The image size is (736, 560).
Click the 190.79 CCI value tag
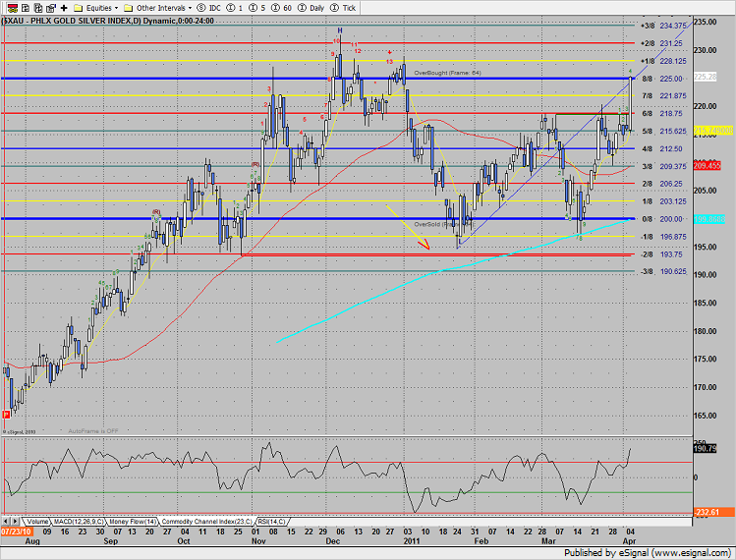tap(705, 449)
